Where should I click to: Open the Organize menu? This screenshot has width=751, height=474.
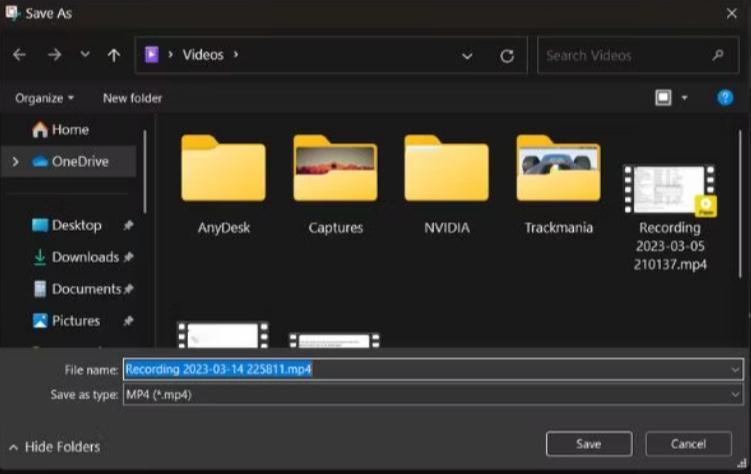click(44, 98)
